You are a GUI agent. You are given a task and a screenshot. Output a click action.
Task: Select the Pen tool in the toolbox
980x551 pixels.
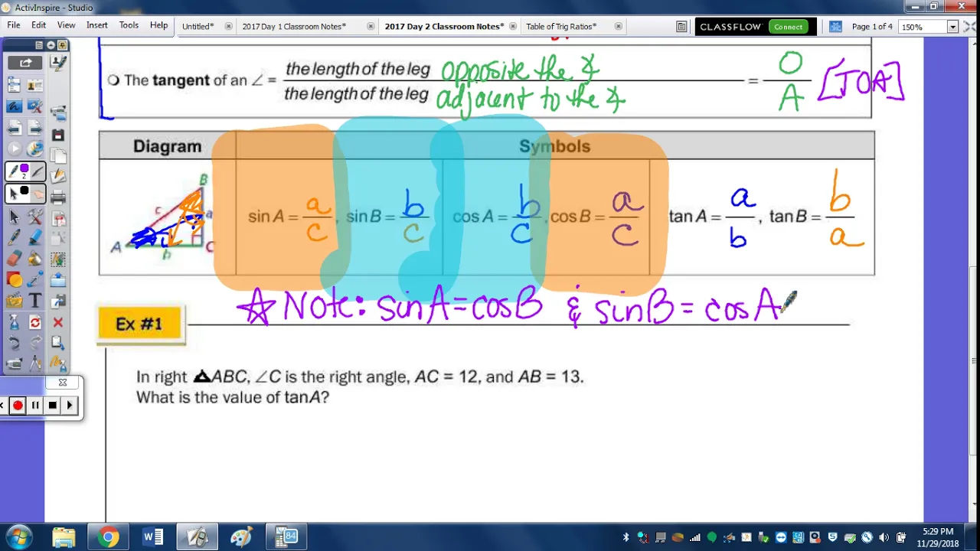pos(15,237)
